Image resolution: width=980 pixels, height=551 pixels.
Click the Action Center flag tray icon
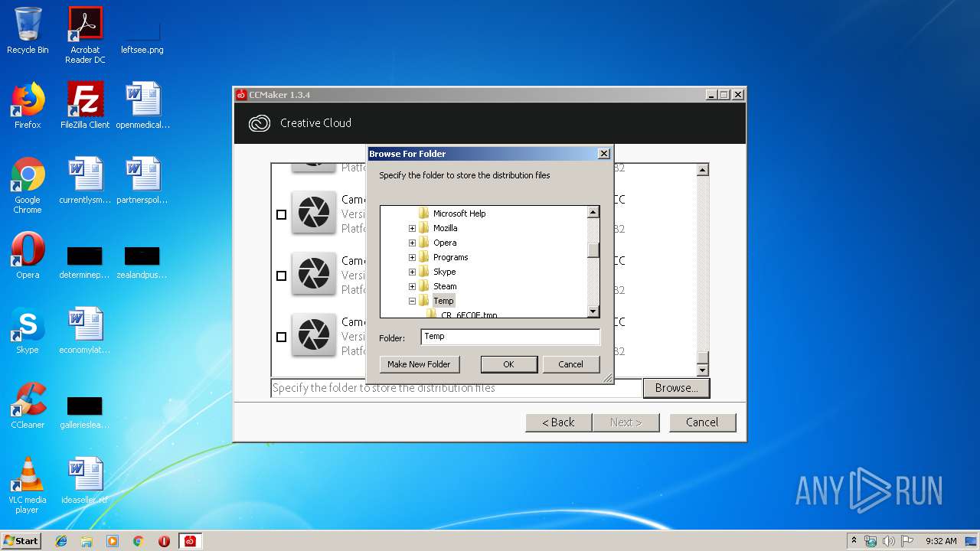pyautogui.click(x=908, y=541)
